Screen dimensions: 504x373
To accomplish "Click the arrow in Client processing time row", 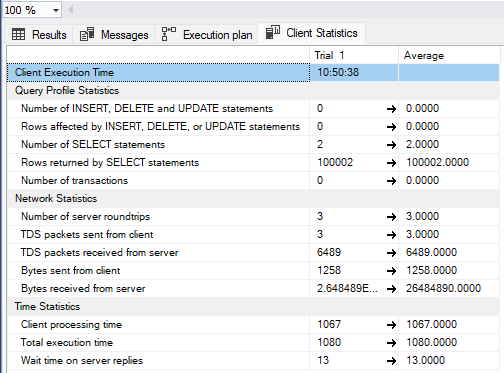I will (391, 325).
